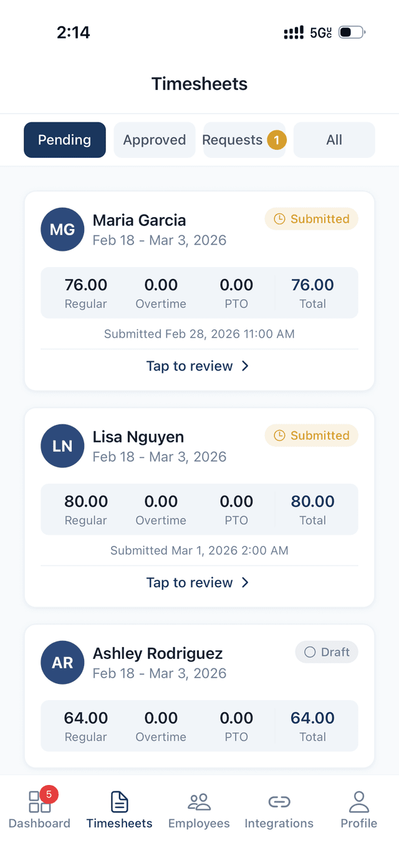Select the Employees icon in the bottom bar

[x=199, y=802]
